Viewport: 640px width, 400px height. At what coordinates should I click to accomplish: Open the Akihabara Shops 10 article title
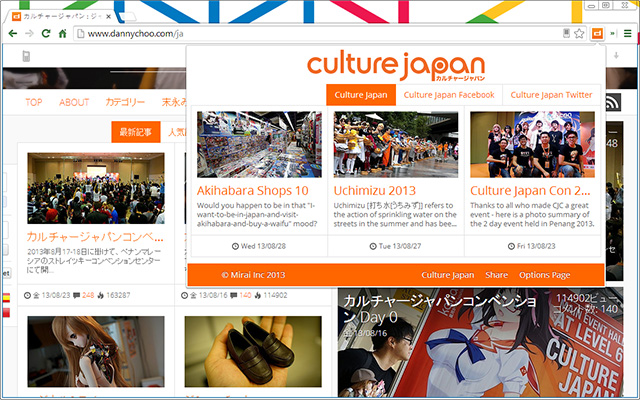pyautogui.click(x=253, y=191)
